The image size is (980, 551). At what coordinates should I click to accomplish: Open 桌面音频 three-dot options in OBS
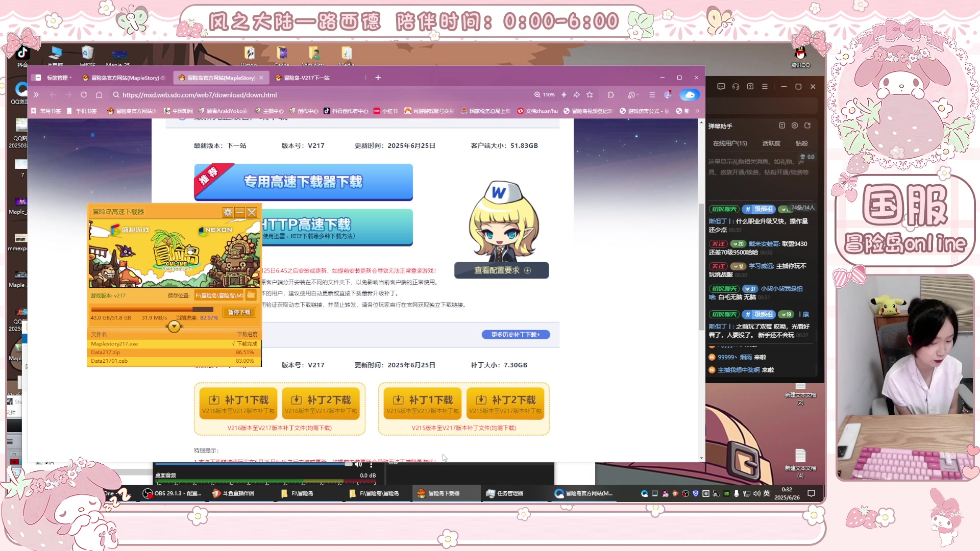point(371,465)
